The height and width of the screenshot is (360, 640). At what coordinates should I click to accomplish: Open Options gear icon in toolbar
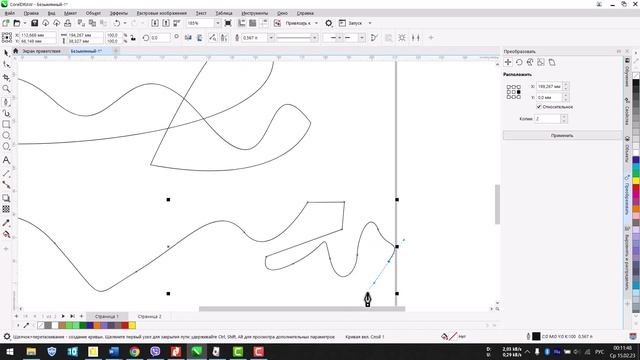pos(329,23)
